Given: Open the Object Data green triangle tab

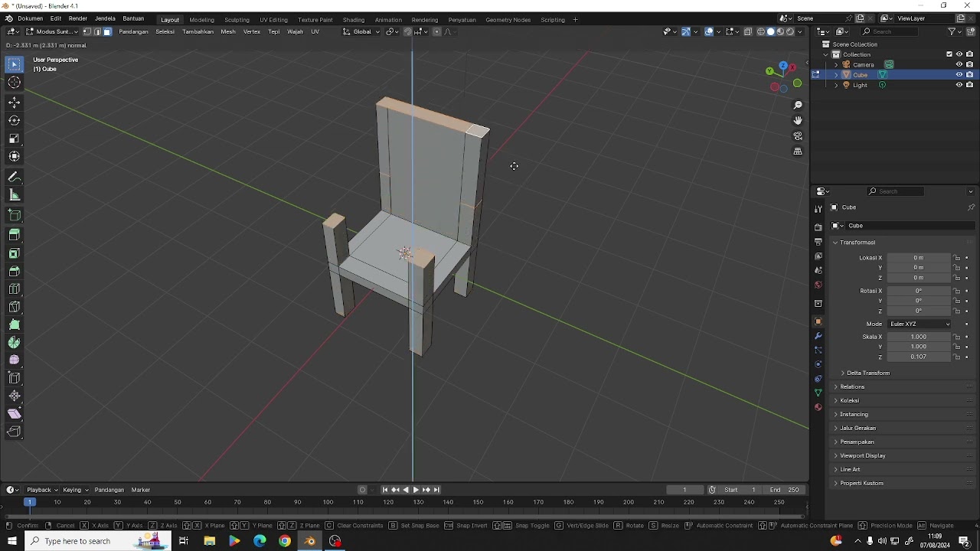Looking at the screenshot, I should [x=818, y=393].
